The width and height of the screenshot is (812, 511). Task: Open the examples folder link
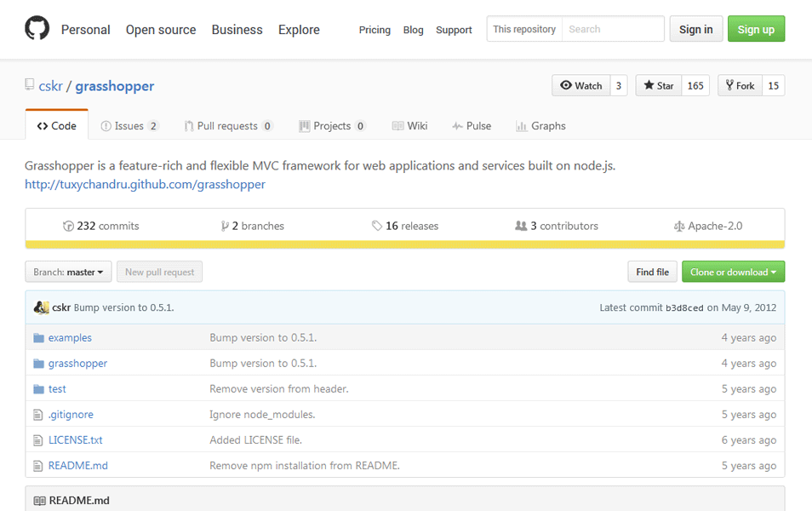[70, 338]
